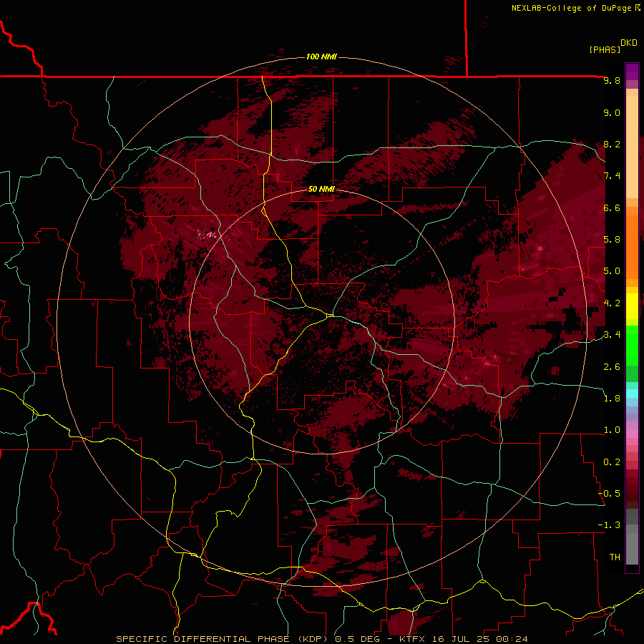Click the TH threshold label on the scale
644x644 pixels.
tap(615, 557)
